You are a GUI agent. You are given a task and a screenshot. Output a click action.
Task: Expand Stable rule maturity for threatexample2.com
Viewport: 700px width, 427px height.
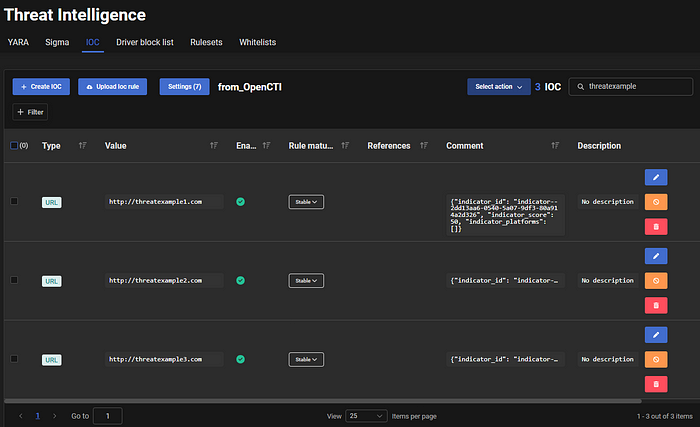point(306,281)
